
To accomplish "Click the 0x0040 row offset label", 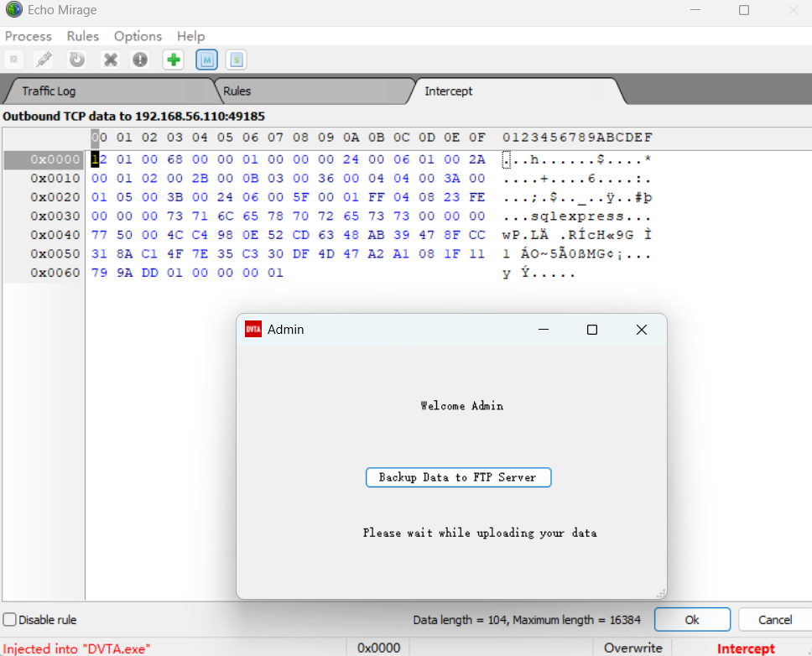I will tap(55, 235).
